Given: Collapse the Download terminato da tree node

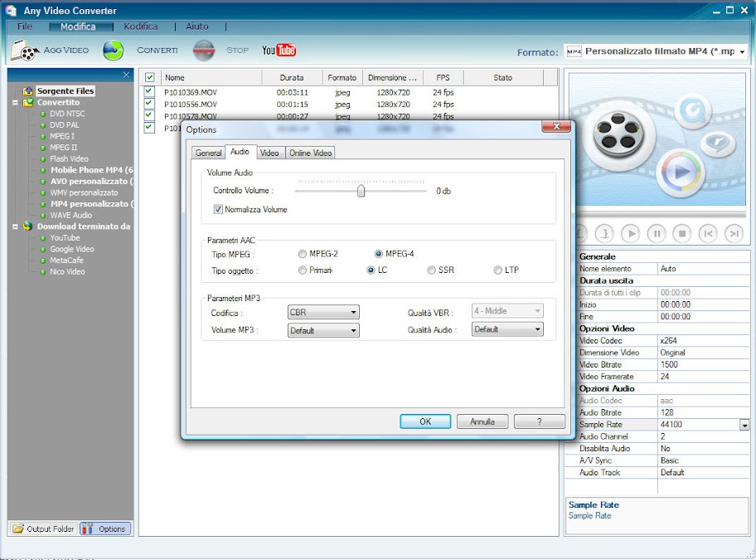Looking at the screenshot, I should [x=15, y=226].
